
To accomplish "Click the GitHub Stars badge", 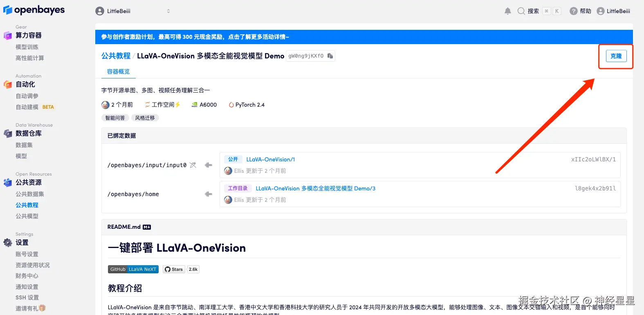I will coord(174,269).
